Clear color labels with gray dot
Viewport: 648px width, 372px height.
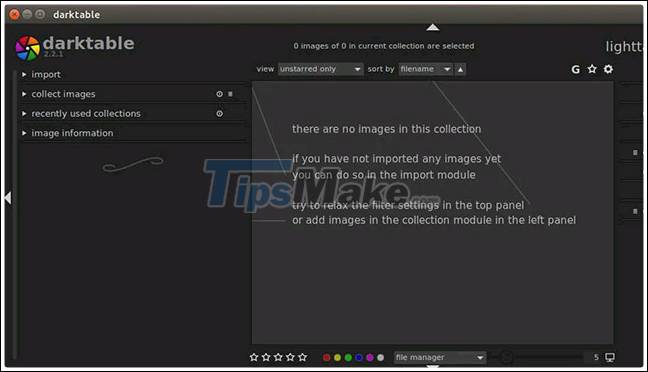coord(381,358)
